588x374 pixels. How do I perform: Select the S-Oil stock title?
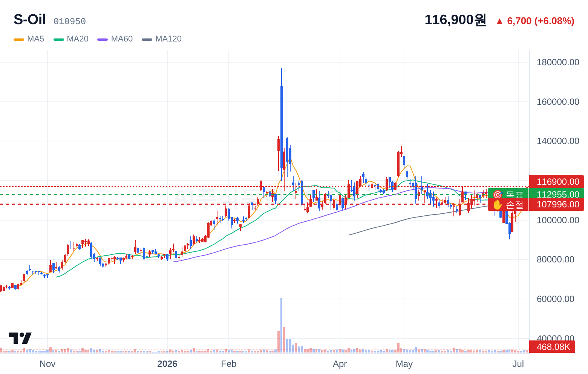[30, 20]
